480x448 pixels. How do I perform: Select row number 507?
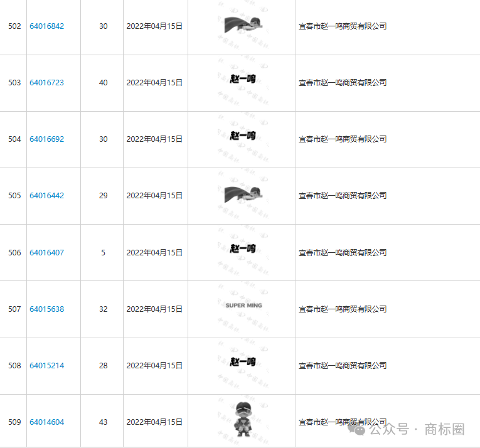[x=14, y=309]
